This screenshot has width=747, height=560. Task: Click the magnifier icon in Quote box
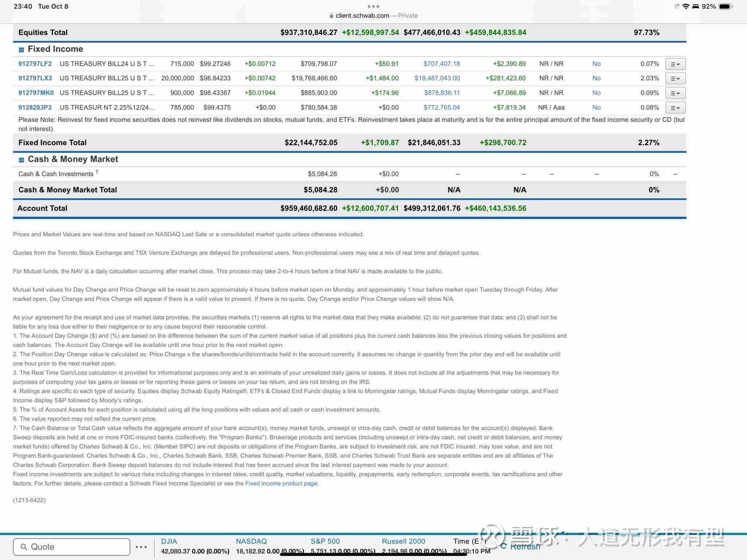point(24,547)
